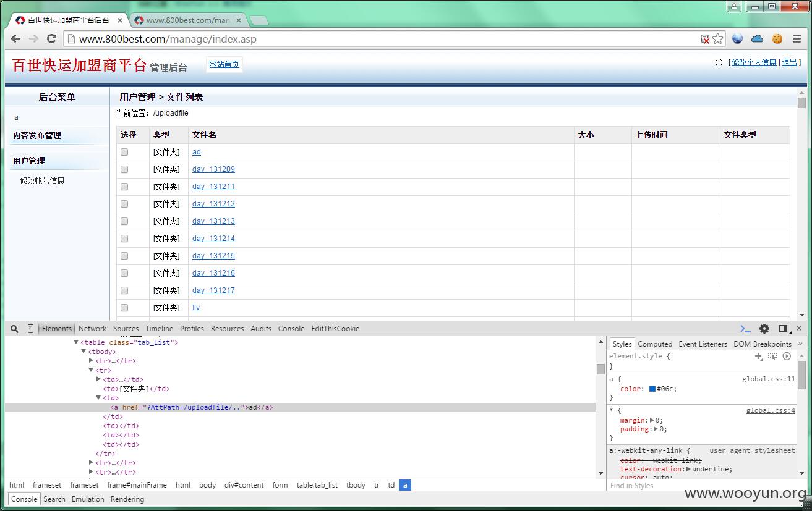Open the globe extension icon

click(737, 38)
